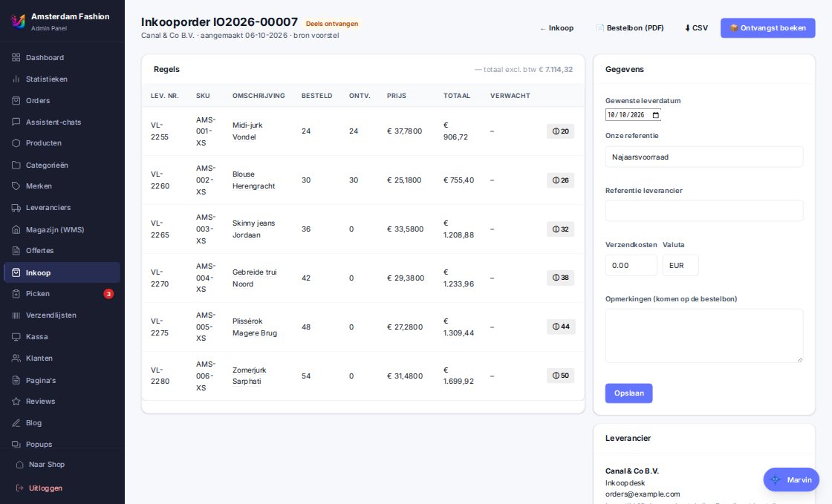Screen dimensions: 832x504
Task: Open Popups section in sidebar
Action: pos(62,444)
